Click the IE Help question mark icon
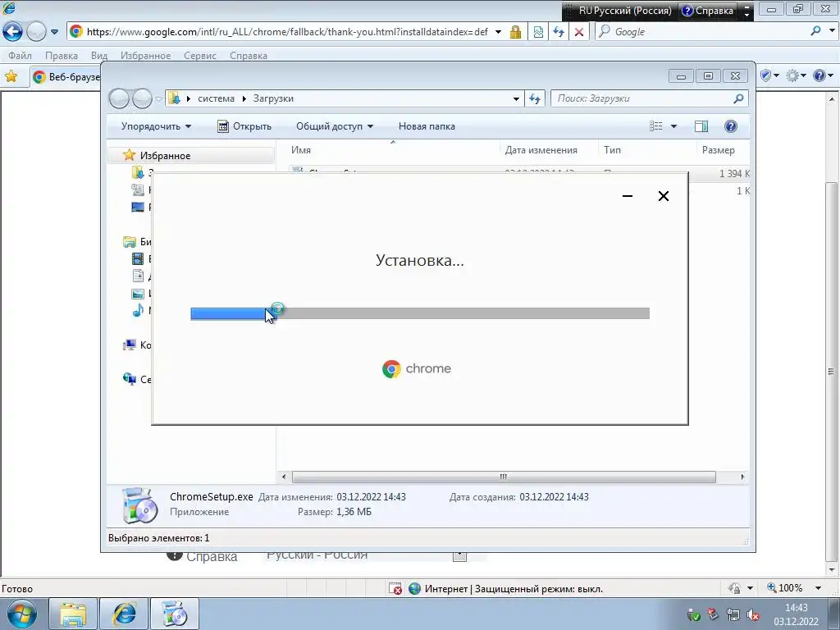Viewport: 840px width, 630px height. click(x=819, y=76)
